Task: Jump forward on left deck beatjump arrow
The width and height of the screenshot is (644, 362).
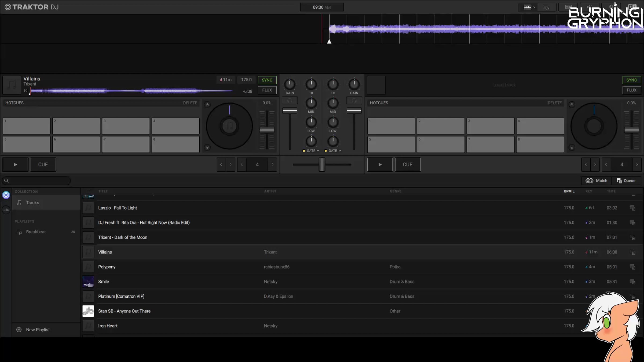Action: 230,164
